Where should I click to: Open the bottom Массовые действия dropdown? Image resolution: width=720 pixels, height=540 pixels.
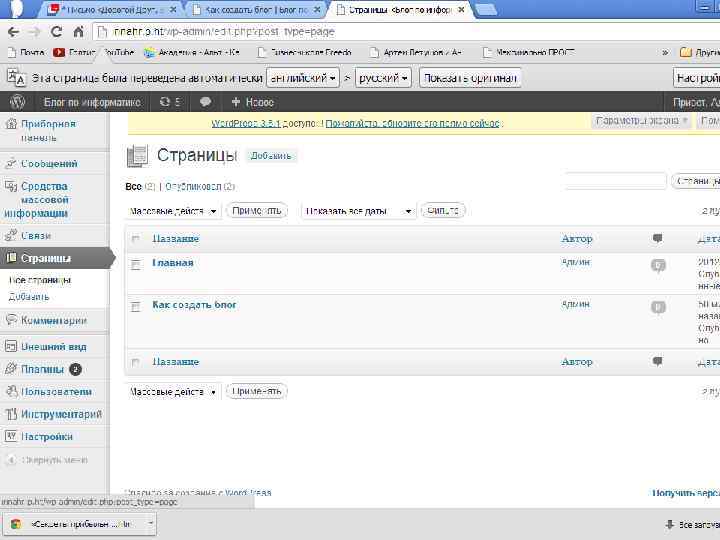pos(173,392)
